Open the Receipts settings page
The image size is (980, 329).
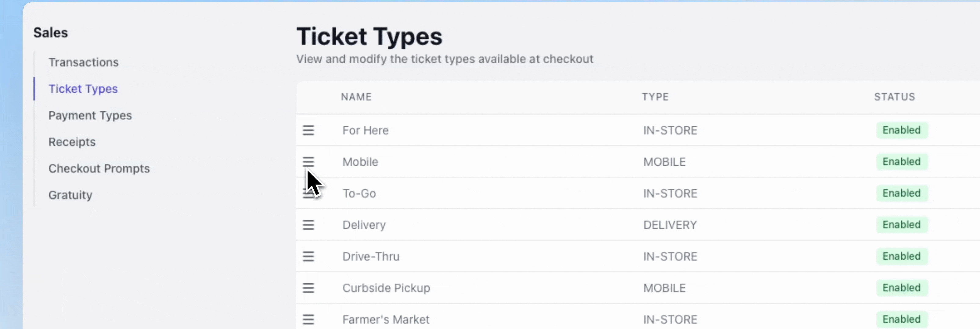[72, 142]
